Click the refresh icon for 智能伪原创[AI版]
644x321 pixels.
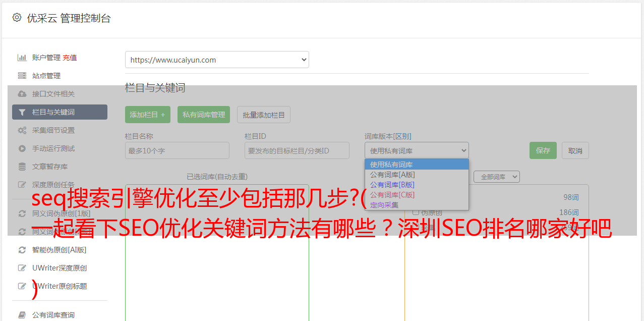coord(22,250)
